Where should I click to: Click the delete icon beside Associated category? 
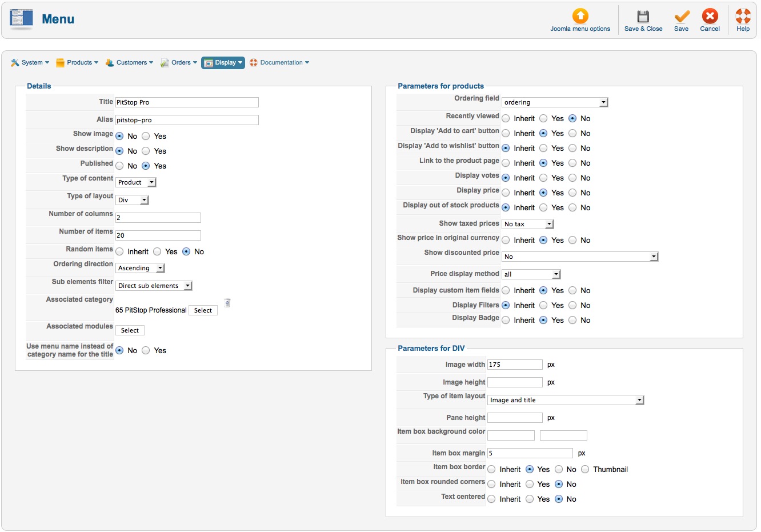coord(227,303)
